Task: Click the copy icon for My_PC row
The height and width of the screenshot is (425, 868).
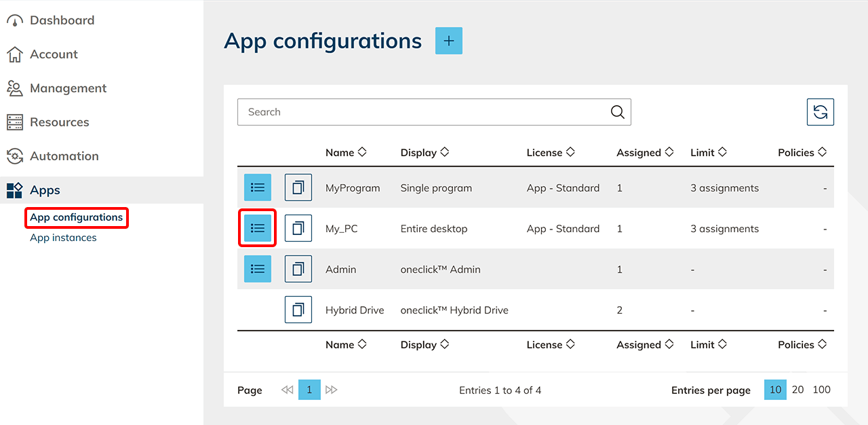Action: (298, 228)
